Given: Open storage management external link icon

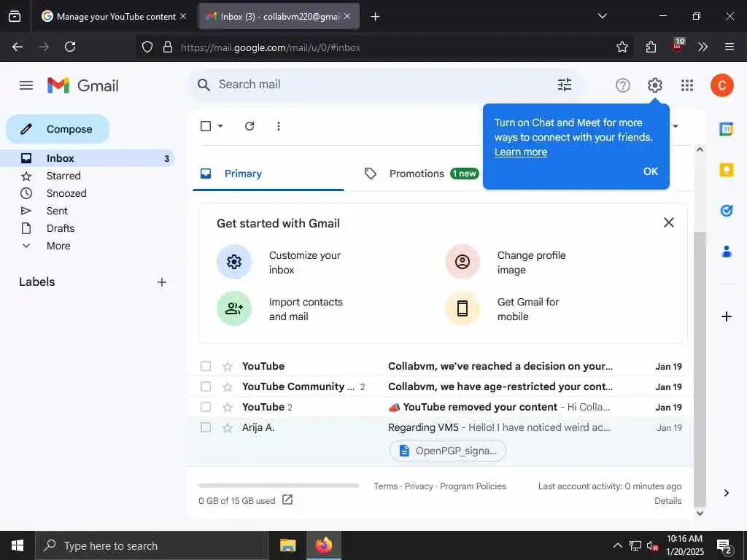Looking at the screenshot, I should (287, 499).
